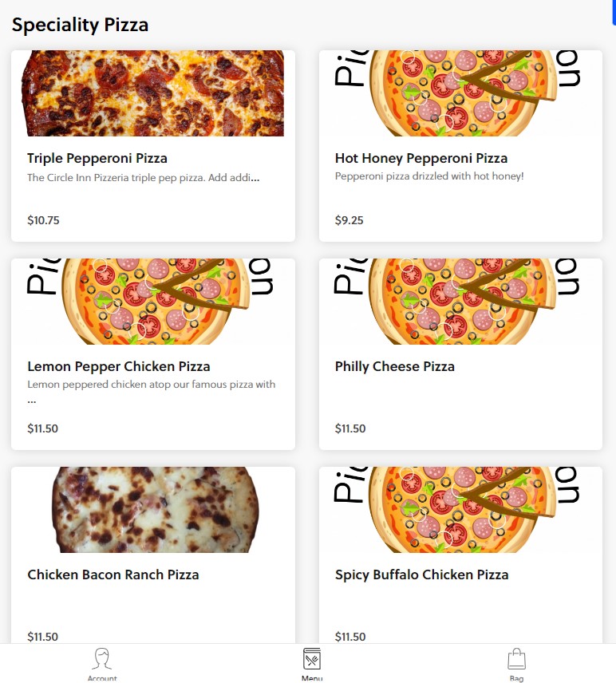
Task: Open Chicken Bacon Ranch Pizza photo
Action: click(x=152, y=510)
